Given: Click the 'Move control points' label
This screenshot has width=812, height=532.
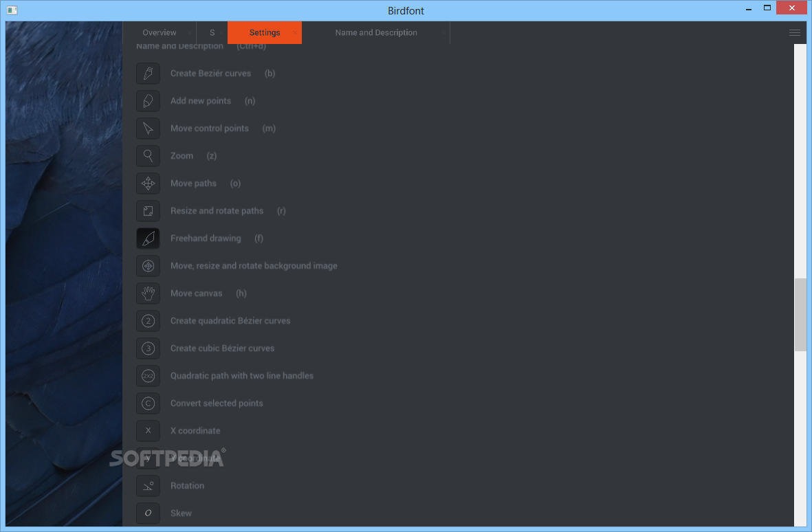Looking at the screenshot, I should click(210, 129).
